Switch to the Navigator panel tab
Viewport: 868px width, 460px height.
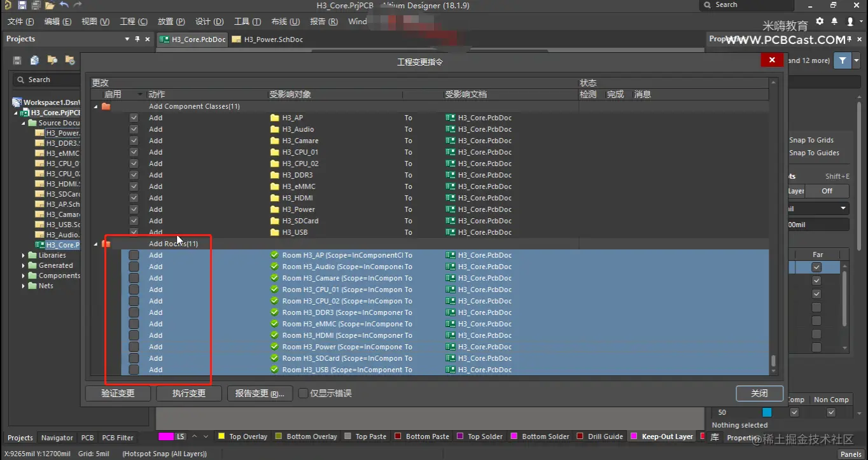[57, 438]
